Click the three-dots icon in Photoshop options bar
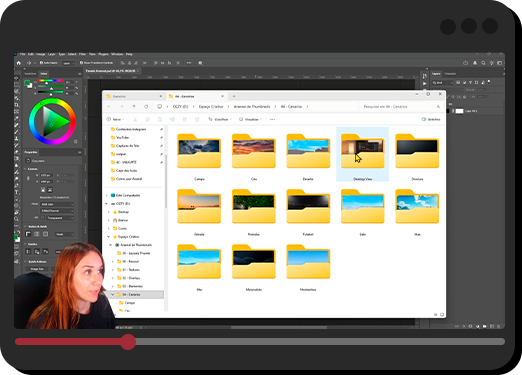 tap(189, 63)
